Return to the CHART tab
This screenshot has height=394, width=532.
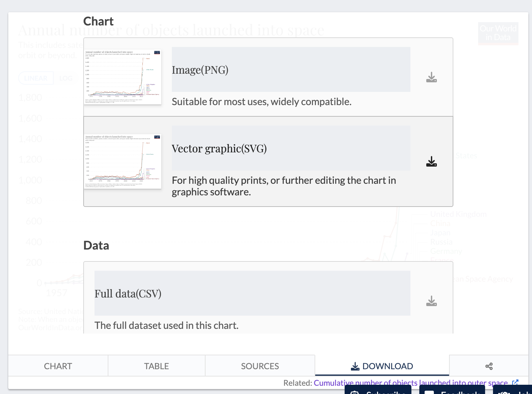pyautogui.click(x=58, y=366)
